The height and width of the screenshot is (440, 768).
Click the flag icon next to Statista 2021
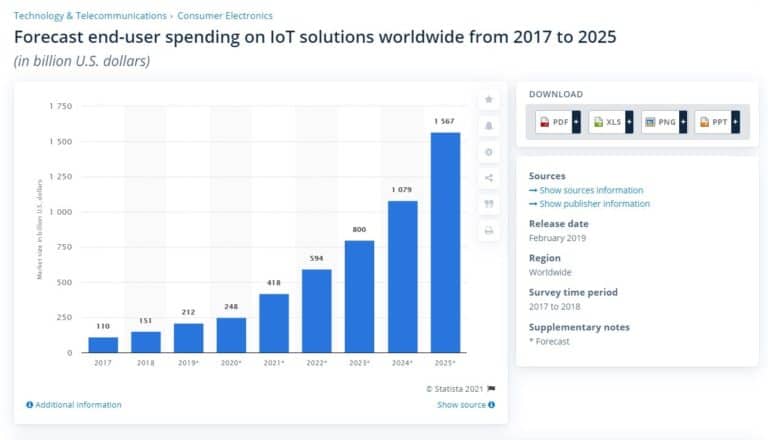point(491,389)
